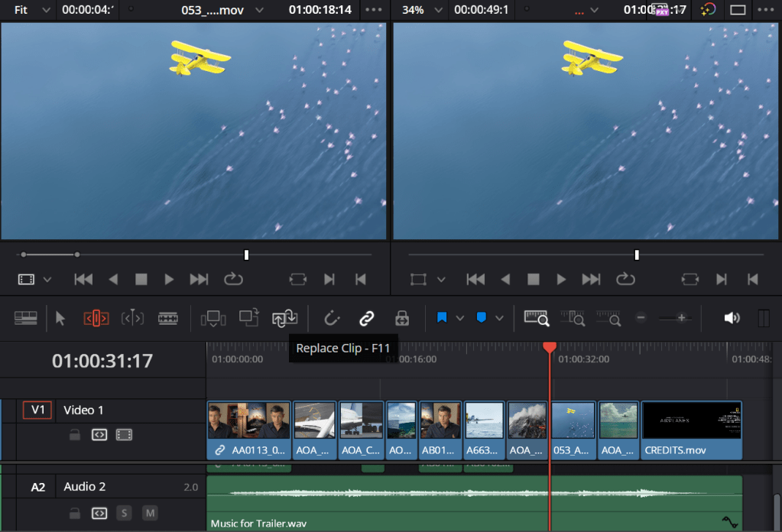Lock the Video 1 track
Viewport: 782px width, 532px height.
coord(74,435)
